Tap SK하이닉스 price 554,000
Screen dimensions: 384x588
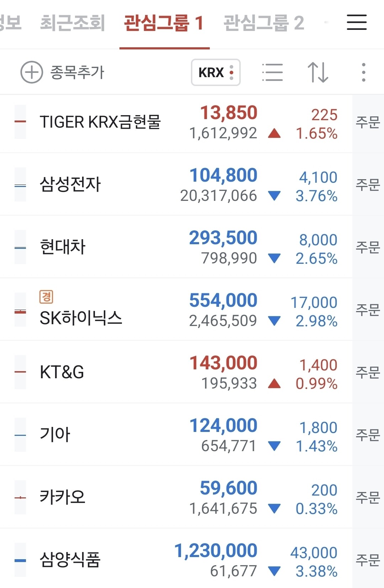coord(223,300)
